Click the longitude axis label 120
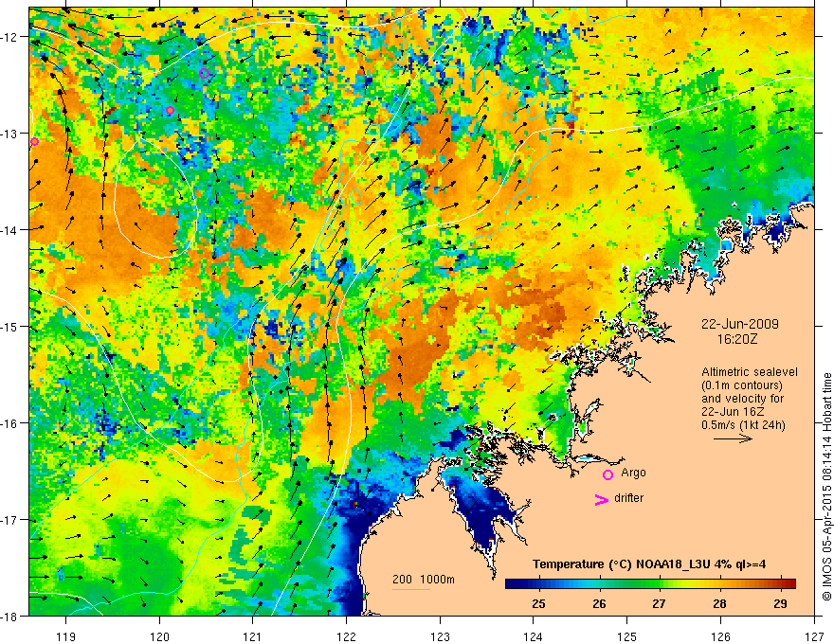 click(x=159, y=636)
